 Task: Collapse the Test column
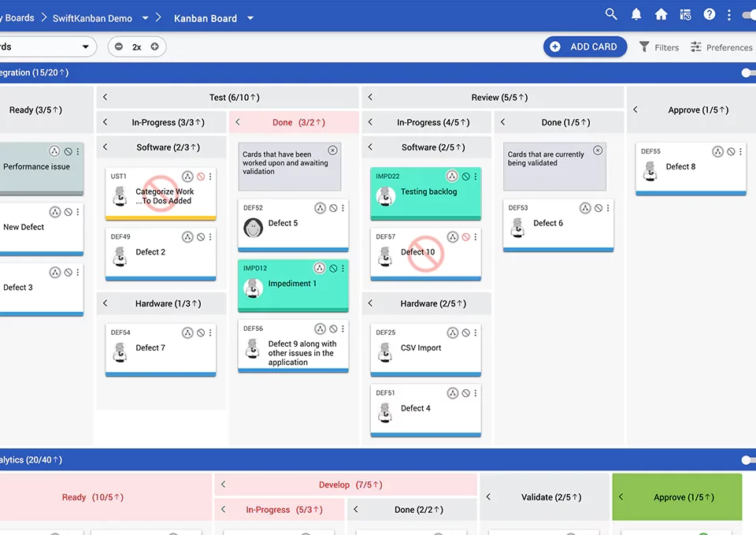coord(105,97)
